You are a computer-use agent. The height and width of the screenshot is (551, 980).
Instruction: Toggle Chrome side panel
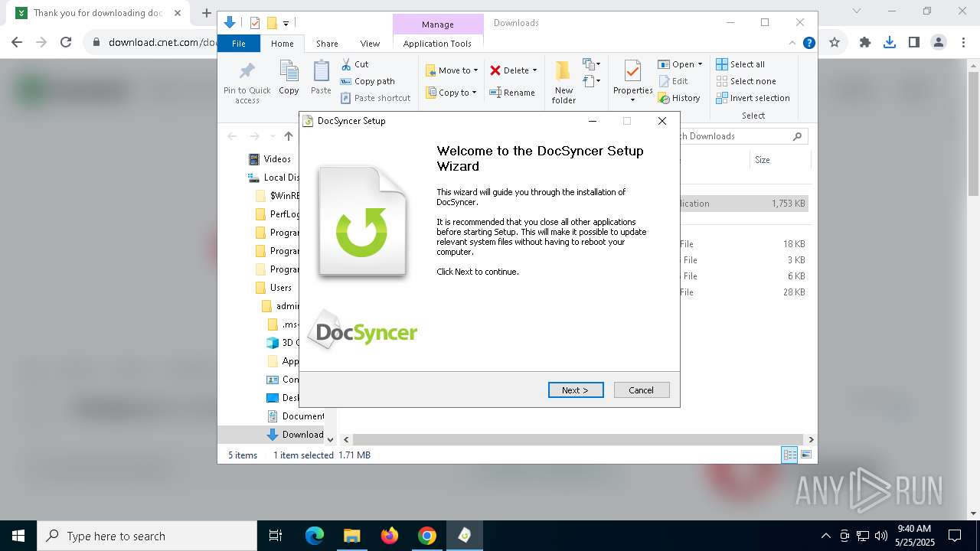pyautogui.click(x=914, y=43)
